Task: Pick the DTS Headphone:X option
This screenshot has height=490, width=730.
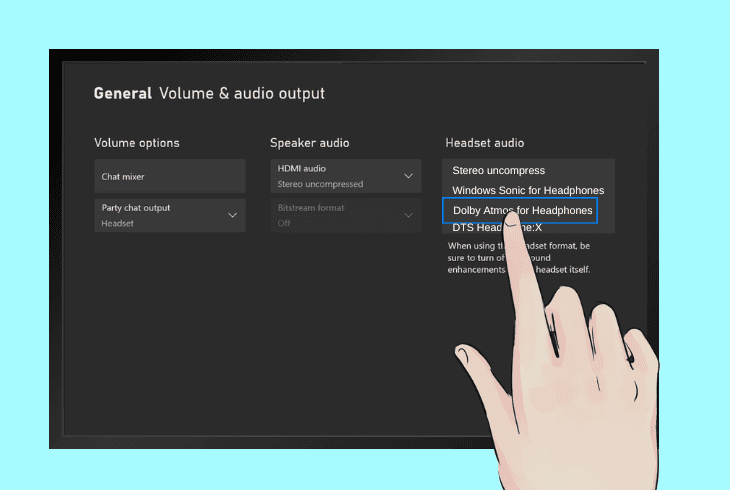Action: pyautogui.click(x=497, y=228)
